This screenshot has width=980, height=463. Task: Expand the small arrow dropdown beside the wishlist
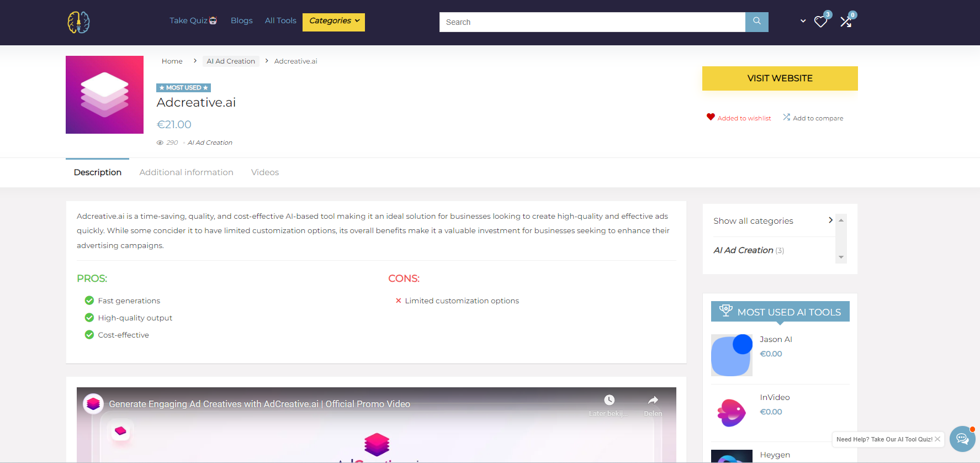click(x=803, y=21)
